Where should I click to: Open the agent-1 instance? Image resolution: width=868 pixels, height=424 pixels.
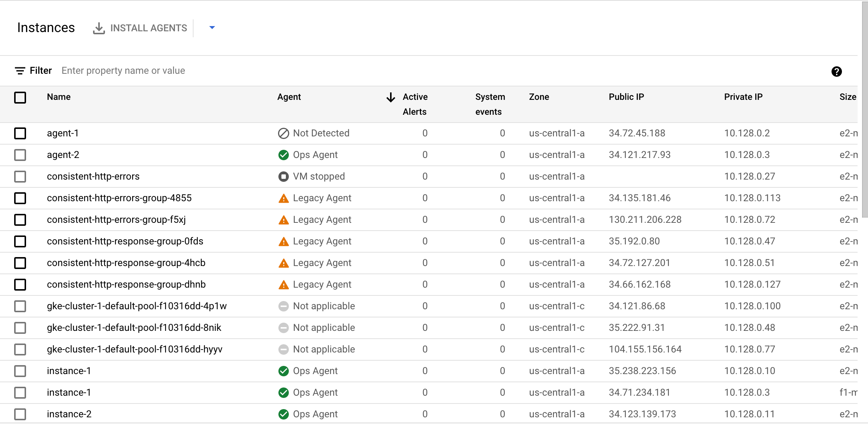point(63,133)
